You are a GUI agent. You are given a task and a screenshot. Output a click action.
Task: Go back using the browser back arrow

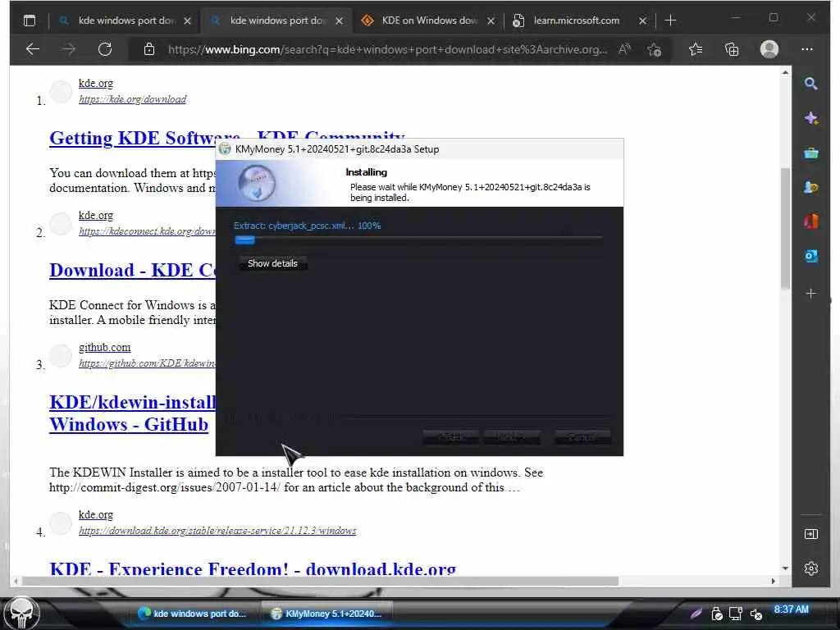click(x=33, y=49)
